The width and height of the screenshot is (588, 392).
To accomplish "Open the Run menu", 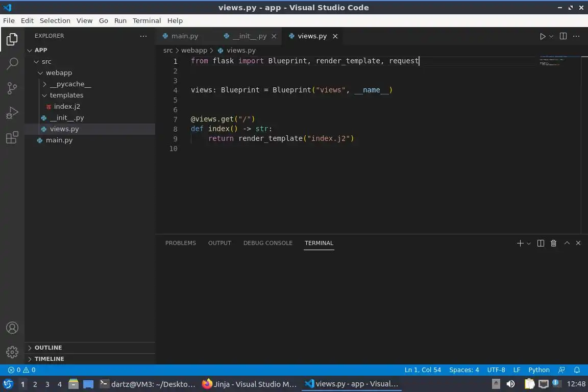I will (x=120, y=20).
